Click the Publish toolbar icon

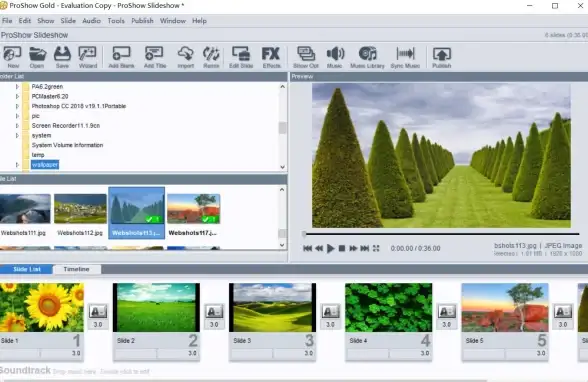pyautogui.click(x=441, y=57)
